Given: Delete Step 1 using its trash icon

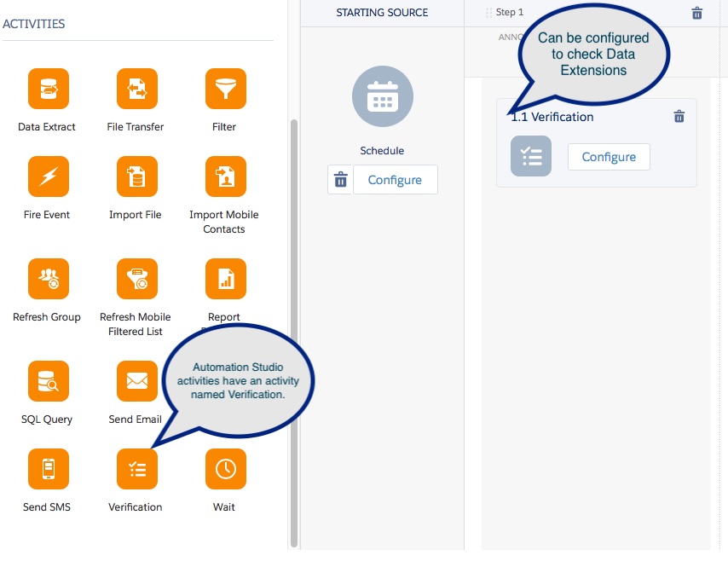Looking at the screenshot, I should [696, 13].
